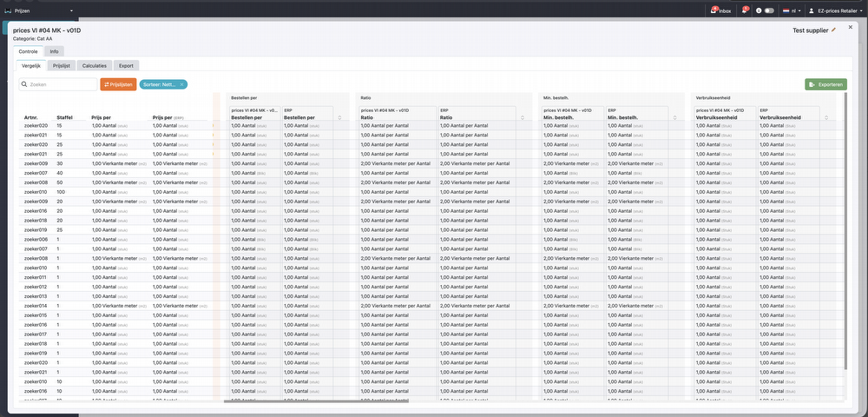Click the user avatar icon for EZ-prices Retailer
Image resolution: width=868 pixels, height=417 pixels.
tap(811, 10)
